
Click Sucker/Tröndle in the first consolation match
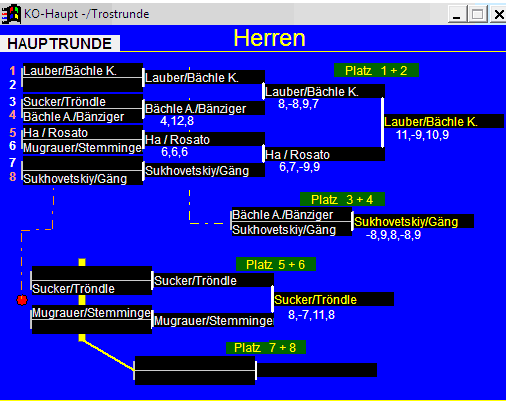coord(92,288)
